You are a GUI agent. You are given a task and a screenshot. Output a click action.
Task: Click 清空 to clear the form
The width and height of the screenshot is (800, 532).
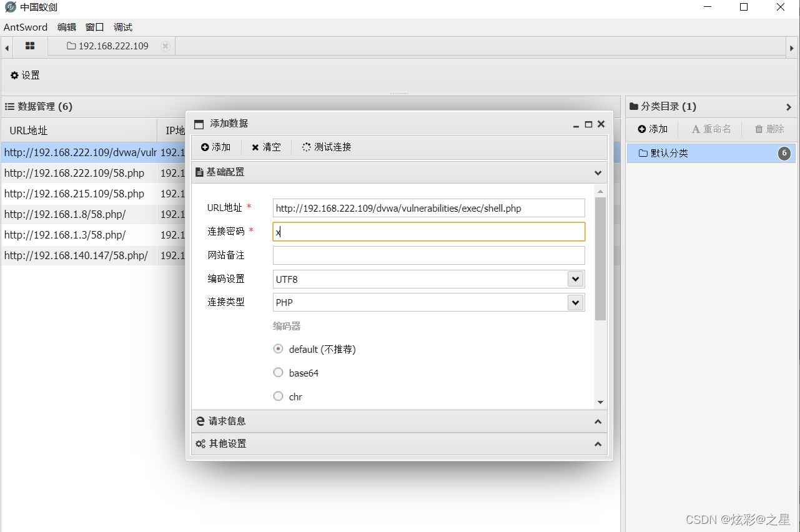(266, 147)
